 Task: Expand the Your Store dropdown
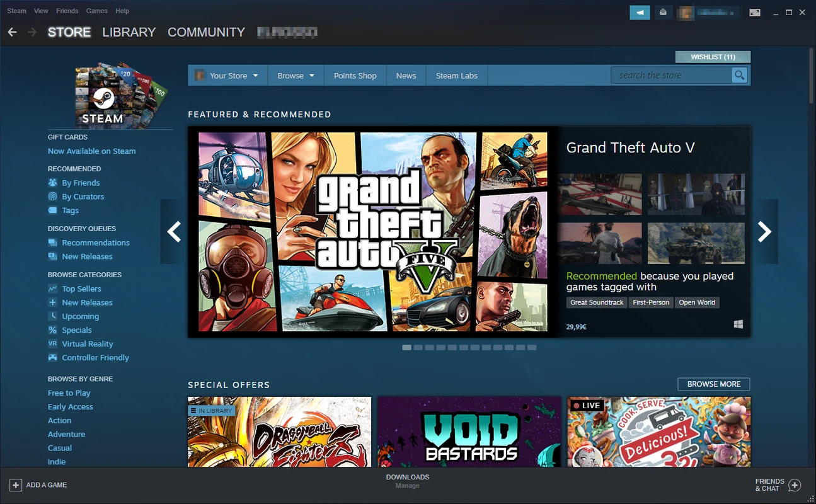tap(227, 76)
